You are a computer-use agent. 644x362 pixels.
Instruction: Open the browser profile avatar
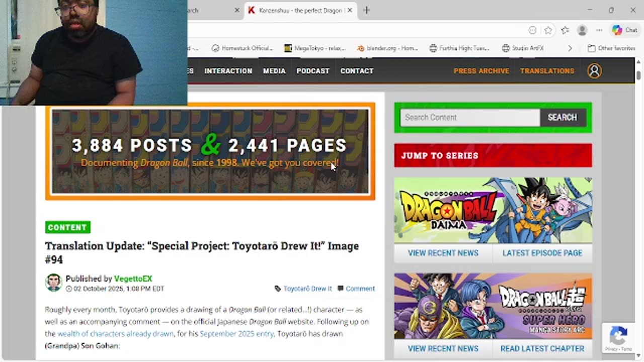[582, 30]
